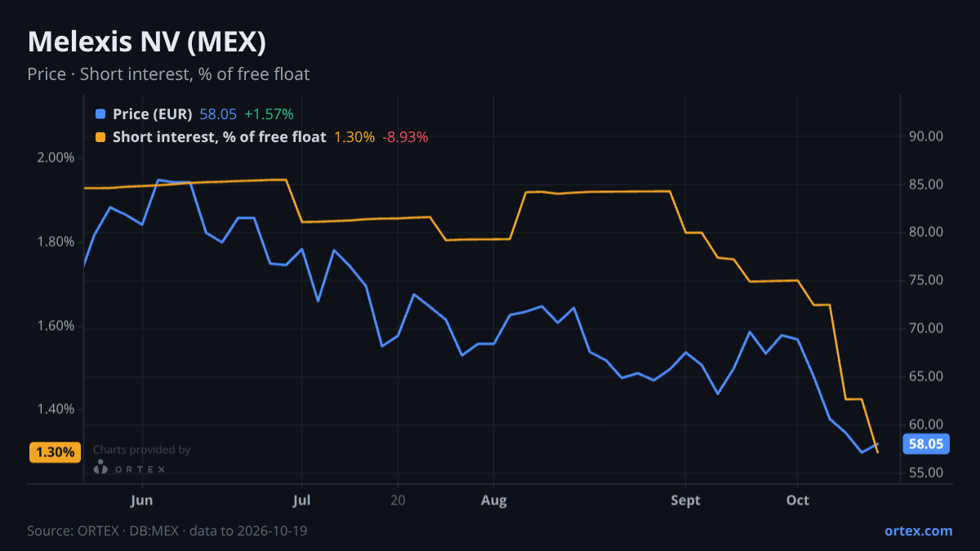Click the 60.00 right axis label

(926, 424)
